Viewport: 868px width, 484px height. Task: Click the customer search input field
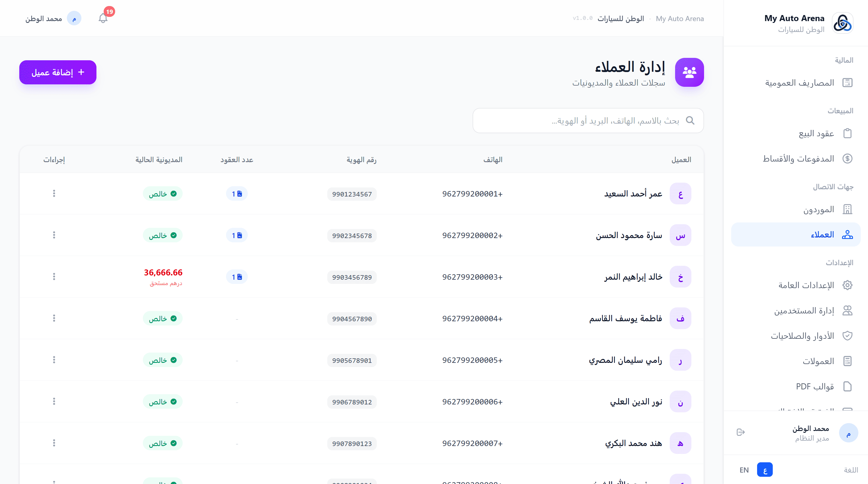point(588,120)
